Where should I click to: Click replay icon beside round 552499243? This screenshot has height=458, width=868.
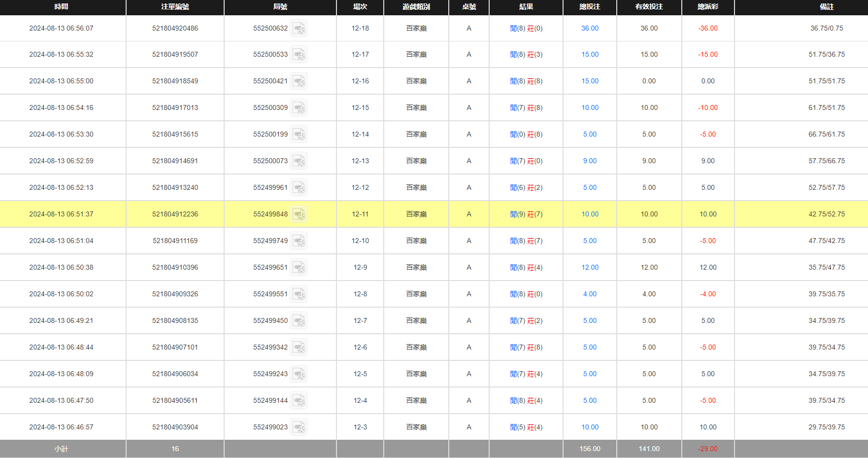[299, 374]
